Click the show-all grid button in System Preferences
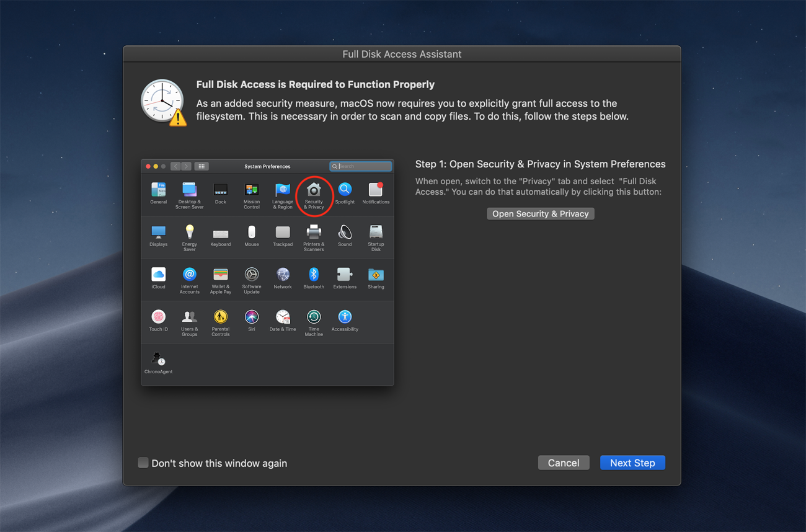 (x=201, y=166)
